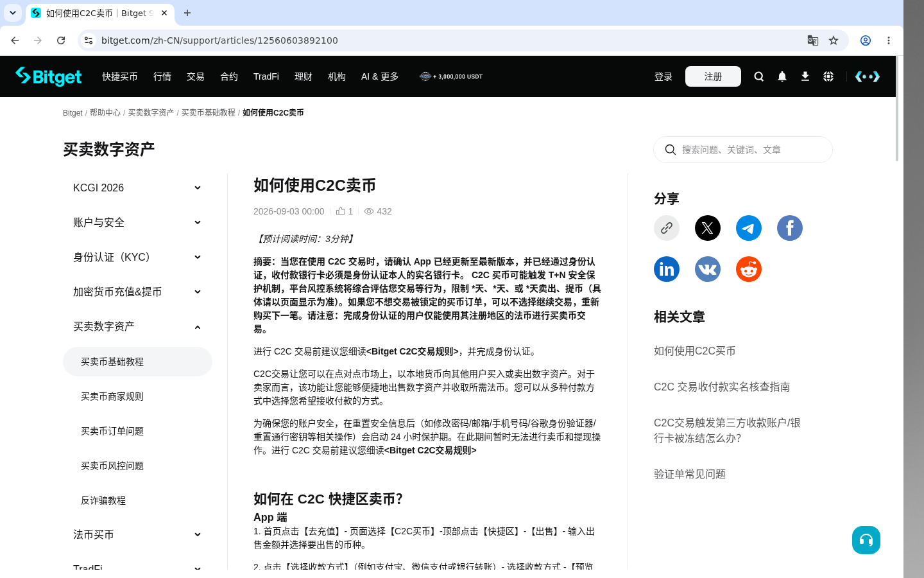
Task: Open the 交易 nav menu
Action: click(196, 76)
